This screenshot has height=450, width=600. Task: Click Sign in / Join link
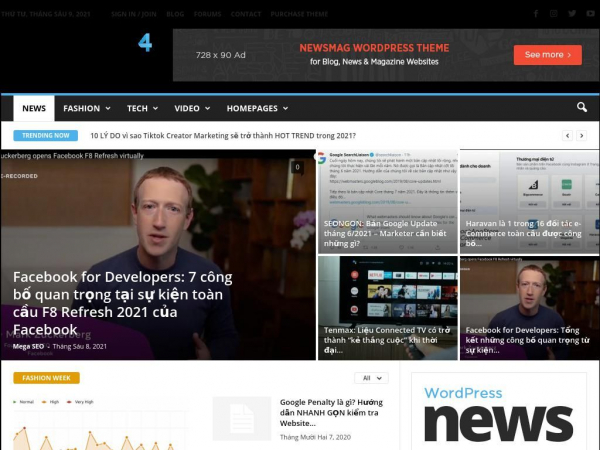click(134, 14)
